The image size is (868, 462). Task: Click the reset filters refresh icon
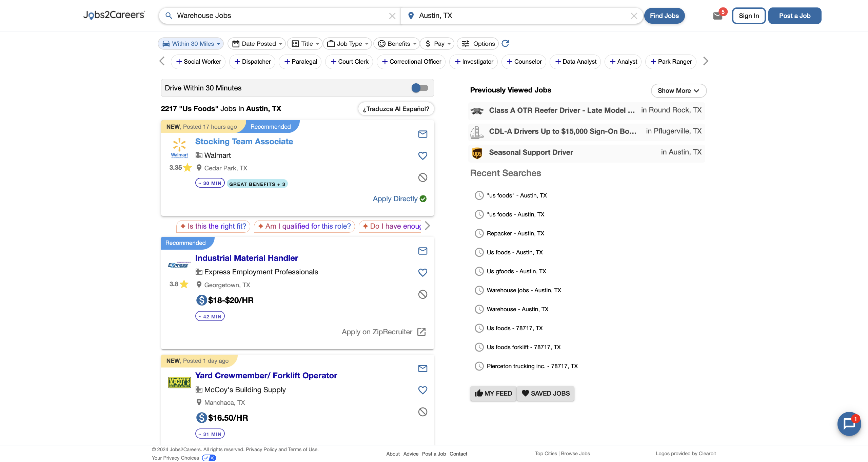tap(505, 43)
